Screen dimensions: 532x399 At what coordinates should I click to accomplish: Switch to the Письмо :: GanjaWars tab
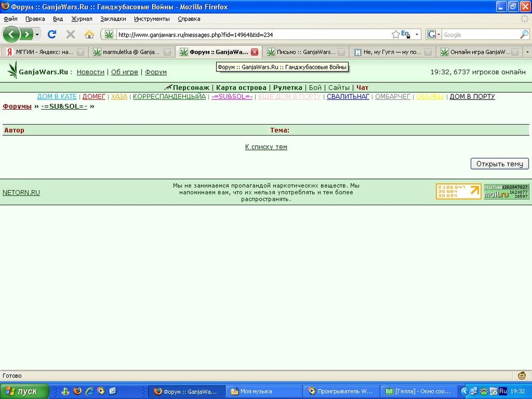point(305,52)
